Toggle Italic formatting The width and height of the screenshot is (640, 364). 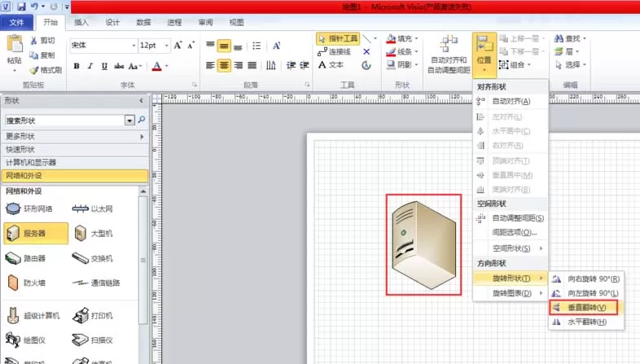(90, 66)
